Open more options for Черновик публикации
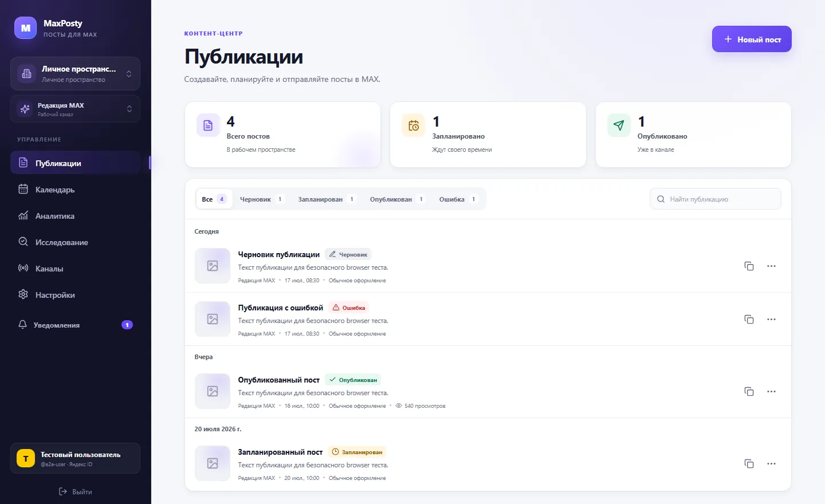Viewport: 825px width, 504px height. click(771, 266)
